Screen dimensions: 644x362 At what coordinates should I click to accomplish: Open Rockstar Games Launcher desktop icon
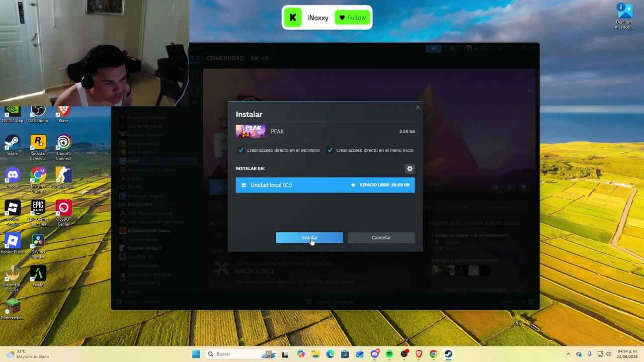tap(38, 148)
